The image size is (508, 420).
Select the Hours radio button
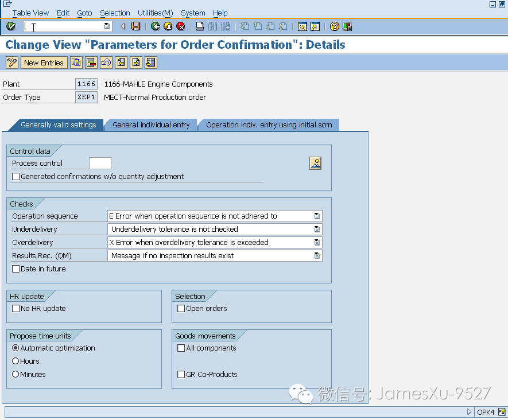15,361
